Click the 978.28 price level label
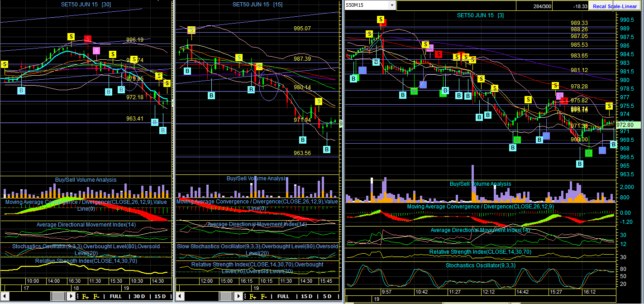 click(579, 86)
